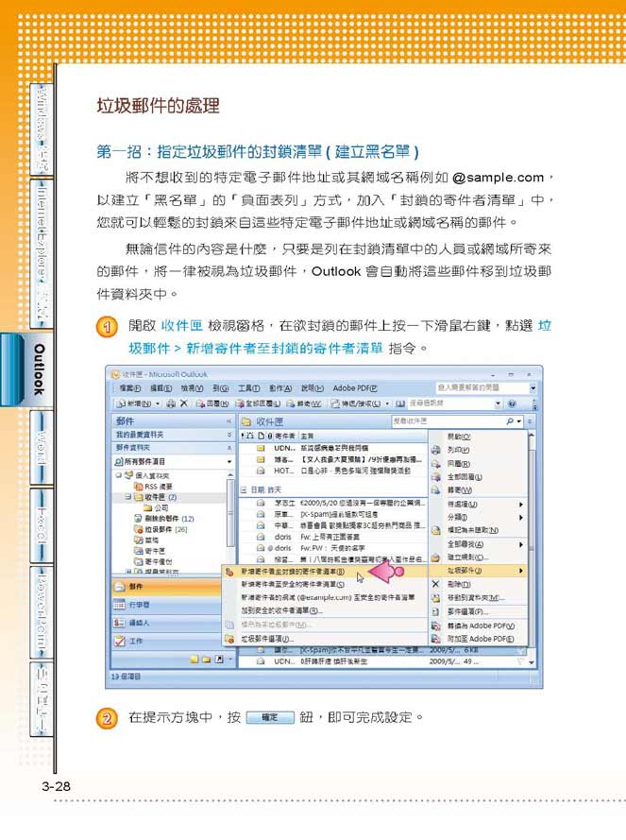This screenshot has height=840, width=626.
Task: Click the shortcuts icon at pane bottom
Action: (x=219, y=660)
